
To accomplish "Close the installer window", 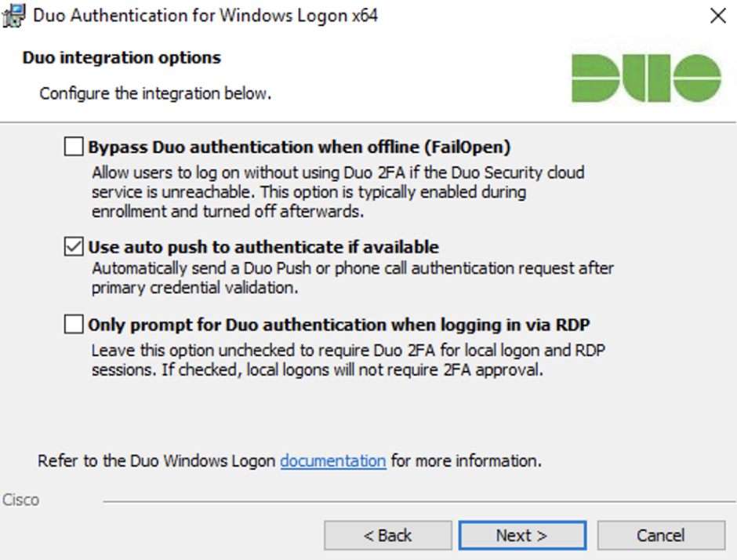I will (718, 16).
